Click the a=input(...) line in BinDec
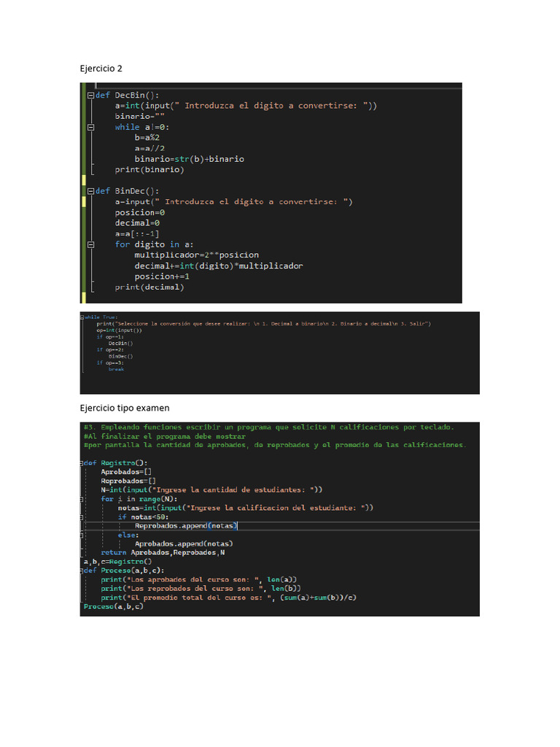The height and width of the screenshot is (747, 560). [234, 202]
